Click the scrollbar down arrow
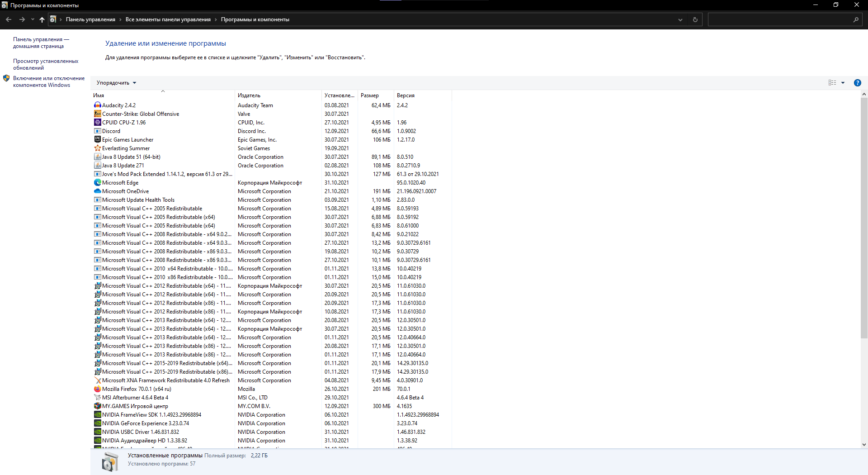The width and height of the screenshot is (868, 475). 864,445
